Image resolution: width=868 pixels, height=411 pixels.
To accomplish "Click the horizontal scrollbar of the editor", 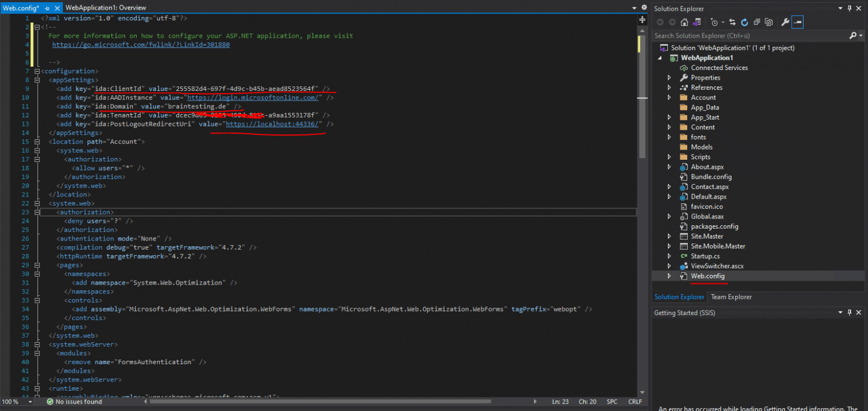I will pos(339,402).
